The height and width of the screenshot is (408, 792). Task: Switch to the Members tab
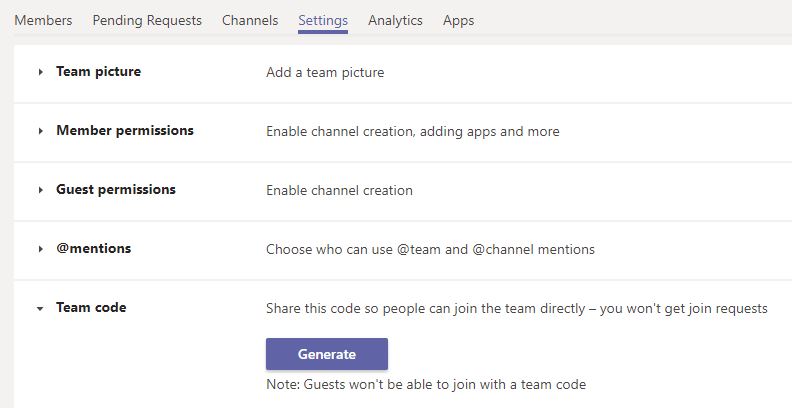pyautogui.click(x=43, y=21)
